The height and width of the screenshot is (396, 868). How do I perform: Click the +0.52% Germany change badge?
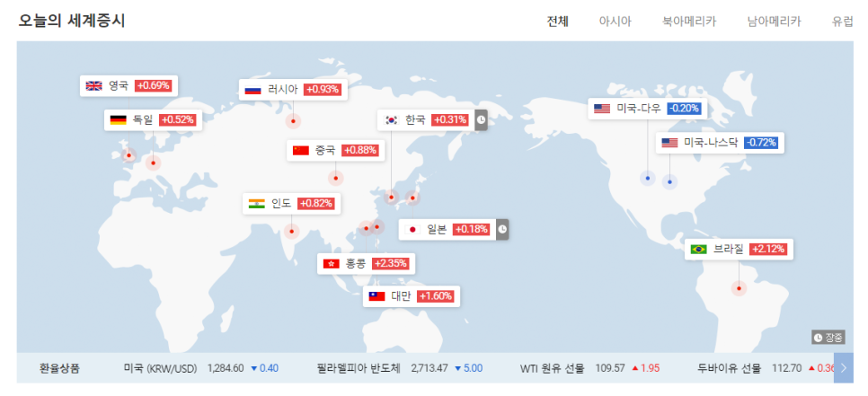click(x=178, y=120)
